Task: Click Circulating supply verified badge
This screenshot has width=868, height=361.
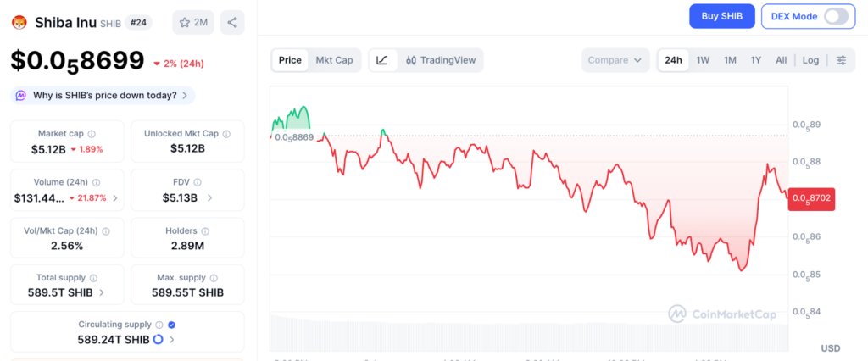Action: (172, 325)
